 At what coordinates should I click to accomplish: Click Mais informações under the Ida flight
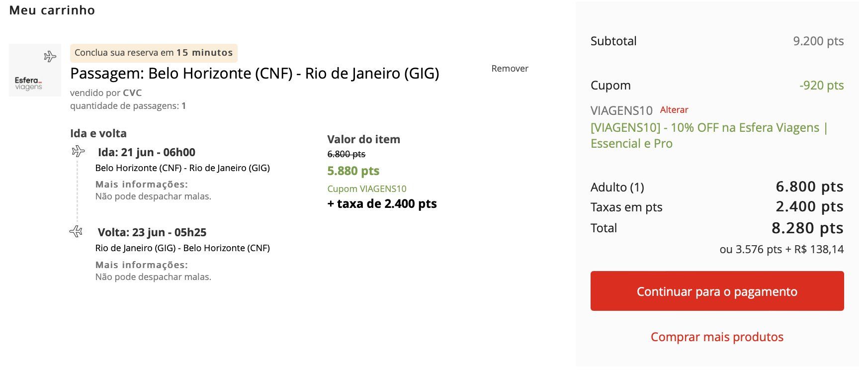click(142, 185)
